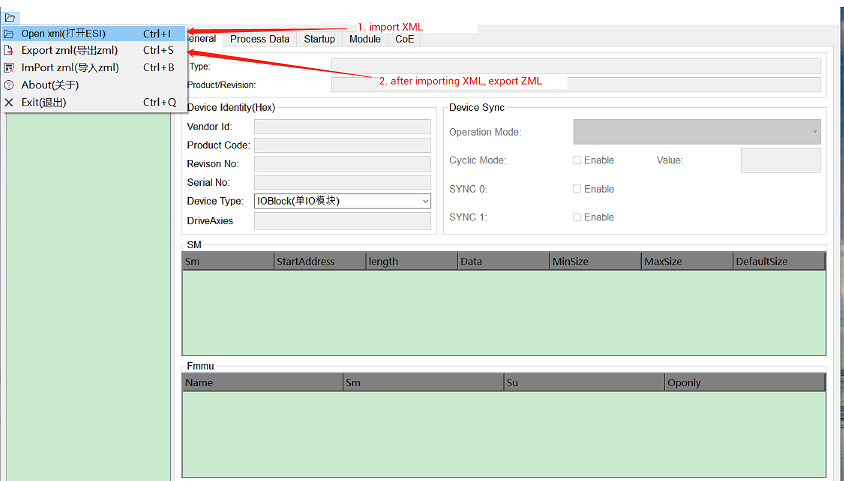
Task: Toggle the SYNC 1 Enable checkbox
Action: click(577, 217)
